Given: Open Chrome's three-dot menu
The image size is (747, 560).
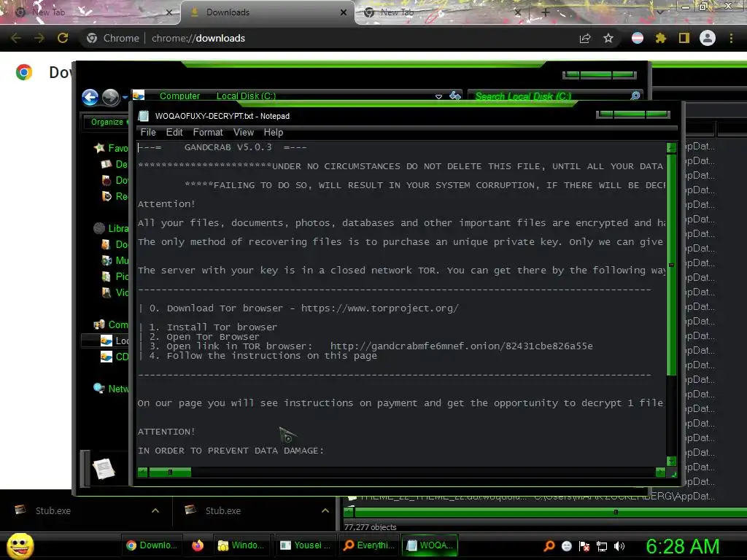Looking at the screenshot, I should 731,38.
